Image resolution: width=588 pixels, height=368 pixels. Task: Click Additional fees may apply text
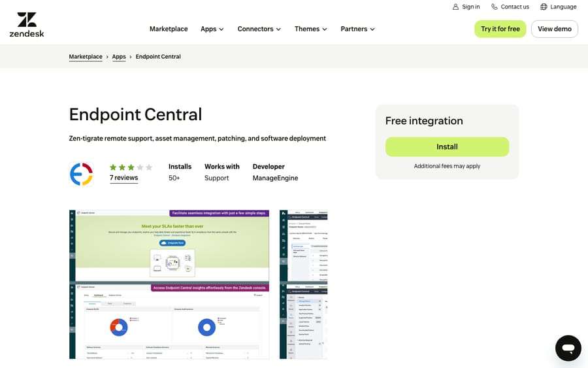(447, 166)
